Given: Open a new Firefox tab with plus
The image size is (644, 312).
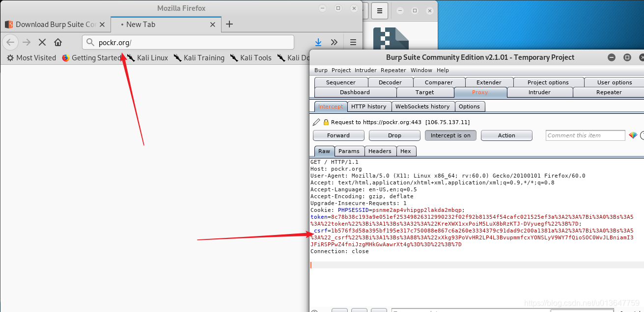Looking at the screenshot, I should coord(229,24).
